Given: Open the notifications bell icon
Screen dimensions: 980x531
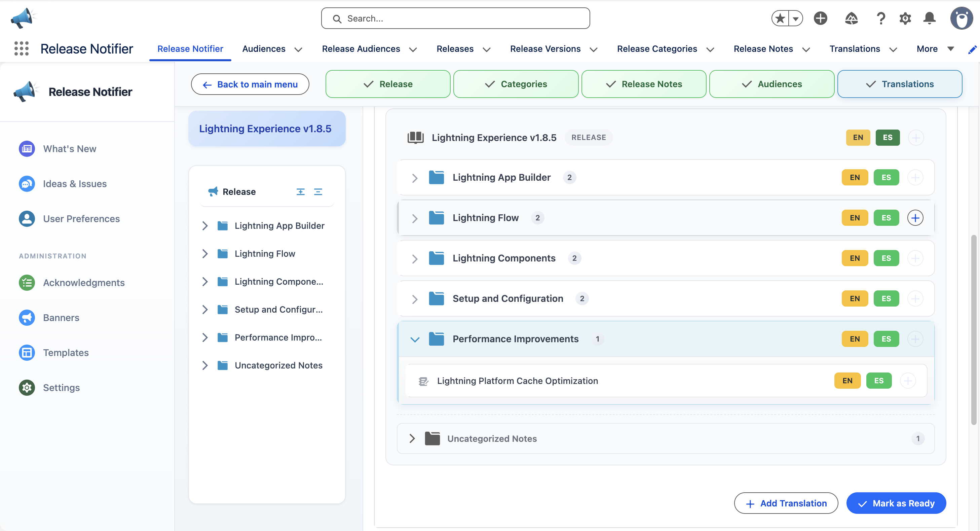Looking at the screenshot, I should [930, 18].
